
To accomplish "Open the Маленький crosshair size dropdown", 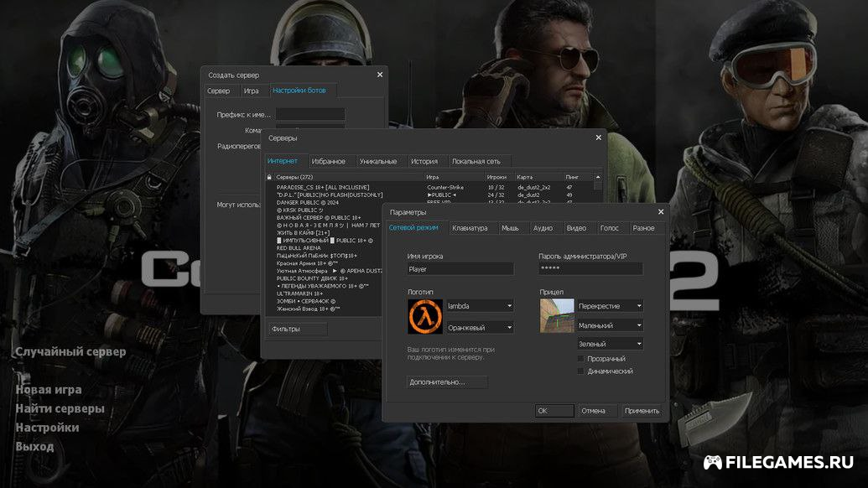I will coord(610,326).
